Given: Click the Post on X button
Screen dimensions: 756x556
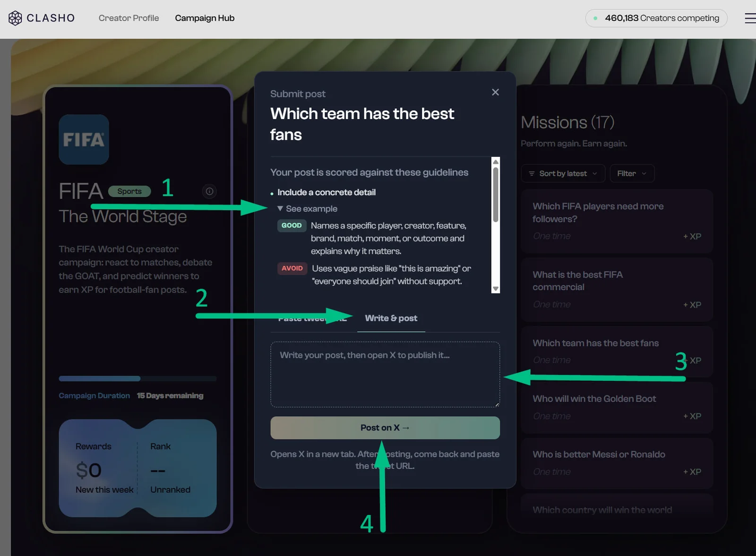Looking at the screenshot, I should pos(385,428).
